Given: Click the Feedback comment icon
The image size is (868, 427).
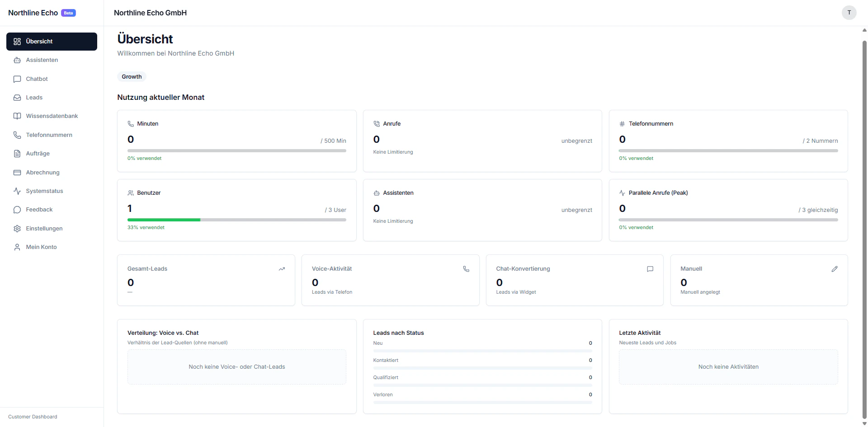Looking at the screenshot, I should pyautogui.click(x=17, y=209).
